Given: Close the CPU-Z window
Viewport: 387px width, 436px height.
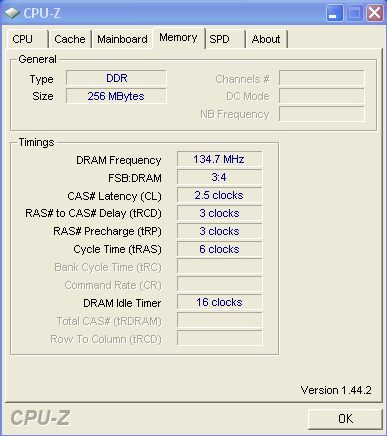Looking at the screenshot, I should [x=375, y=13].
